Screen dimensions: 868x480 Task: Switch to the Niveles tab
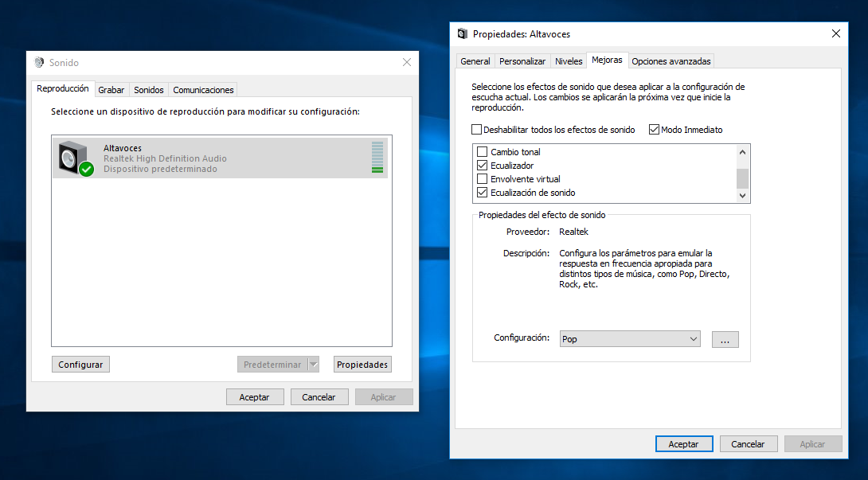pos(569,61)
